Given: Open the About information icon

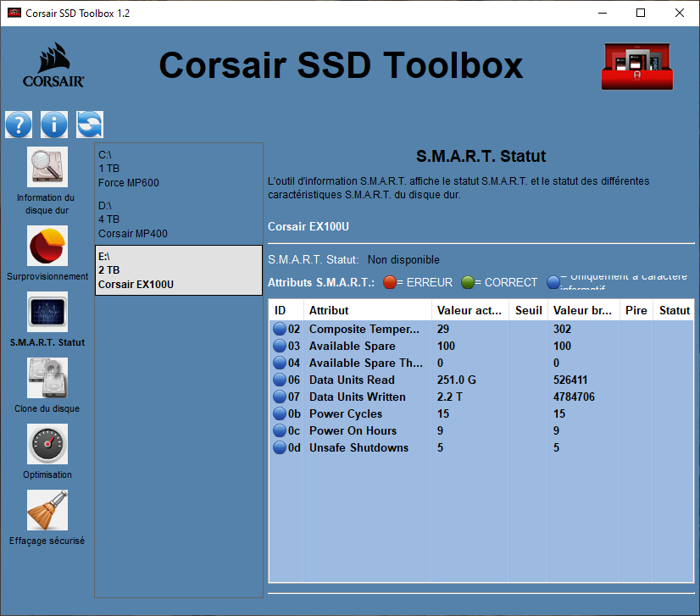Looking at the screenshot, I should [54, 124].
